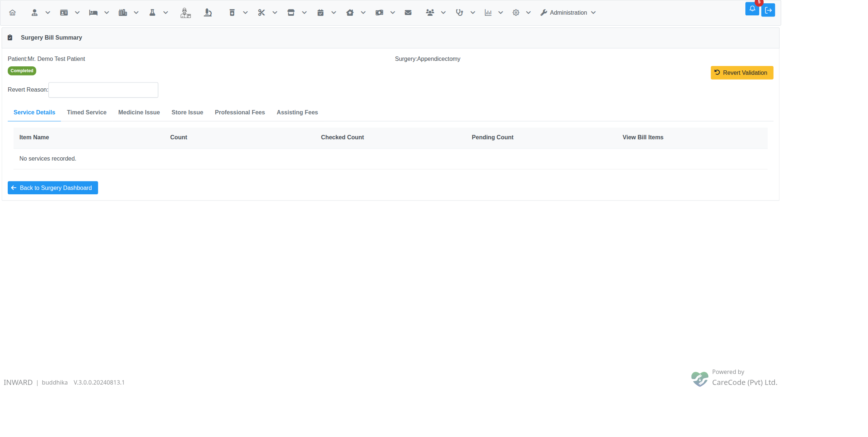Open the stethoscope menu icon

459,12
